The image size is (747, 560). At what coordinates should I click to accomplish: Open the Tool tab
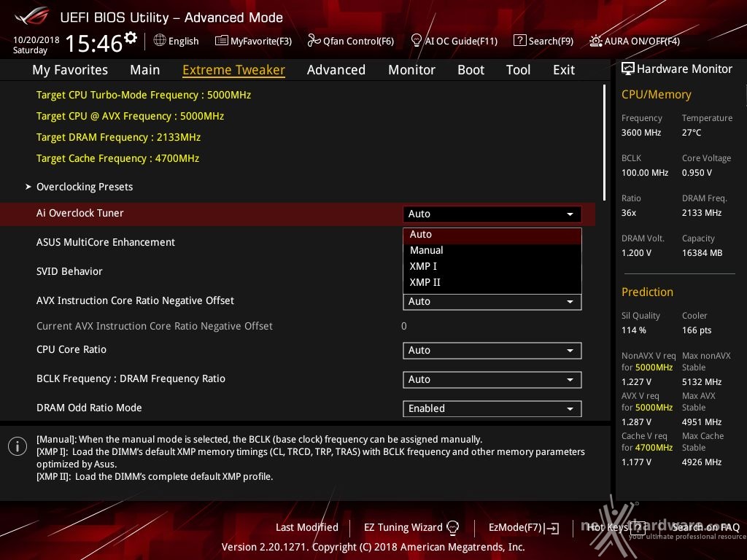click(519, 70)
